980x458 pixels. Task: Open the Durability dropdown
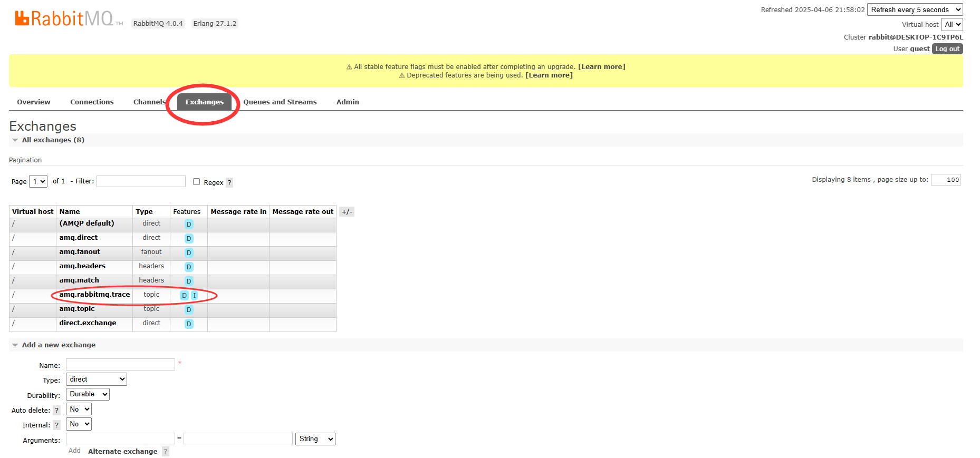(88, 394)
